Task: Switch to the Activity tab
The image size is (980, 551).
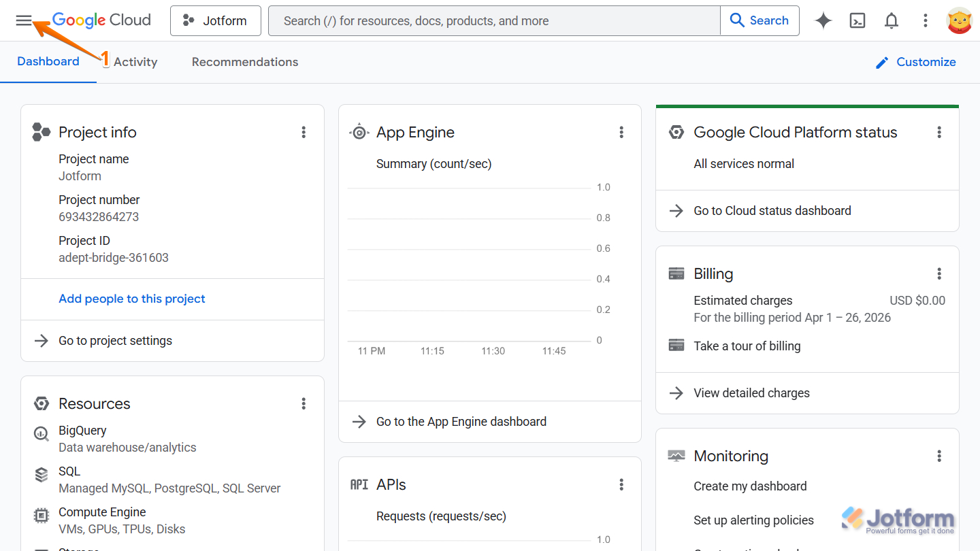Action: 134,61
